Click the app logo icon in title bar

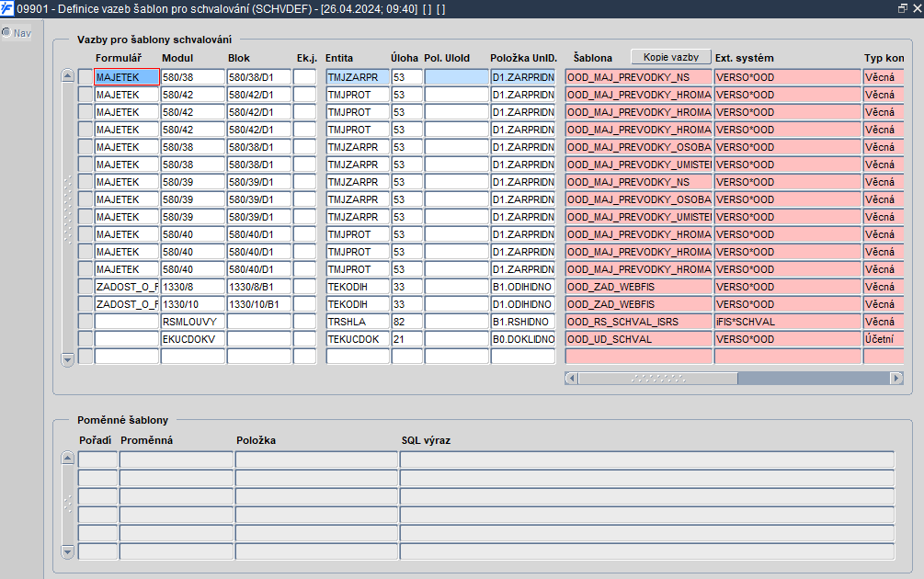pos(6,9)
